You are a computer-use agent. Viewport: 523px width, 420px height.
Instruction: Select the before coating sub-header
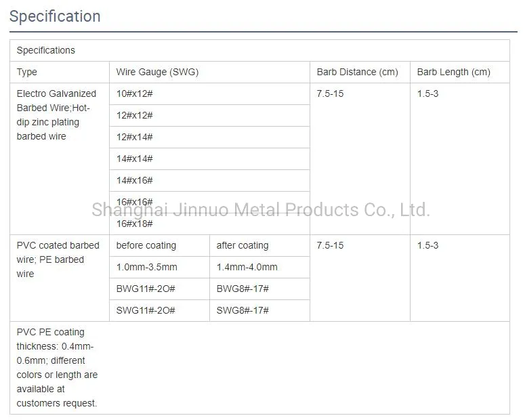coord(146,245)
